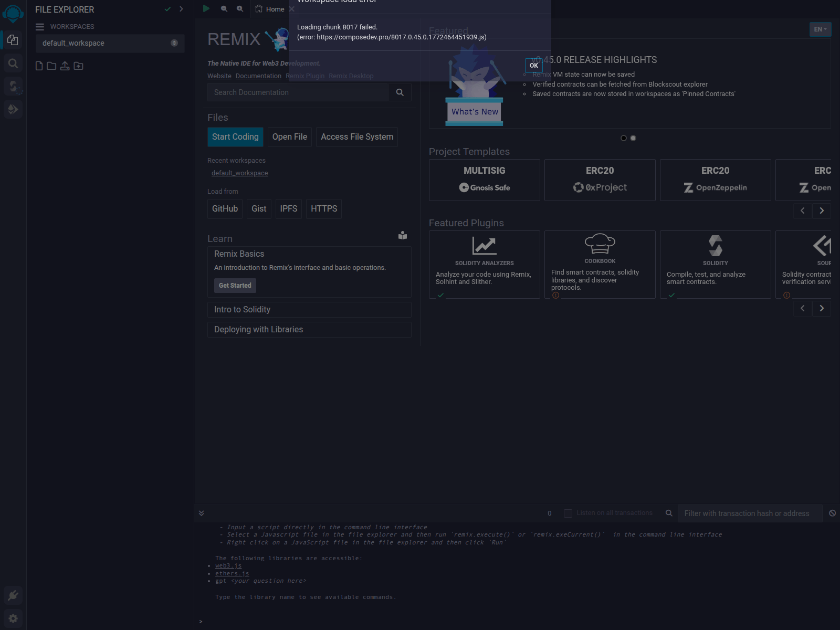Clear the terminal with the ban icon

tap(832, 513)
